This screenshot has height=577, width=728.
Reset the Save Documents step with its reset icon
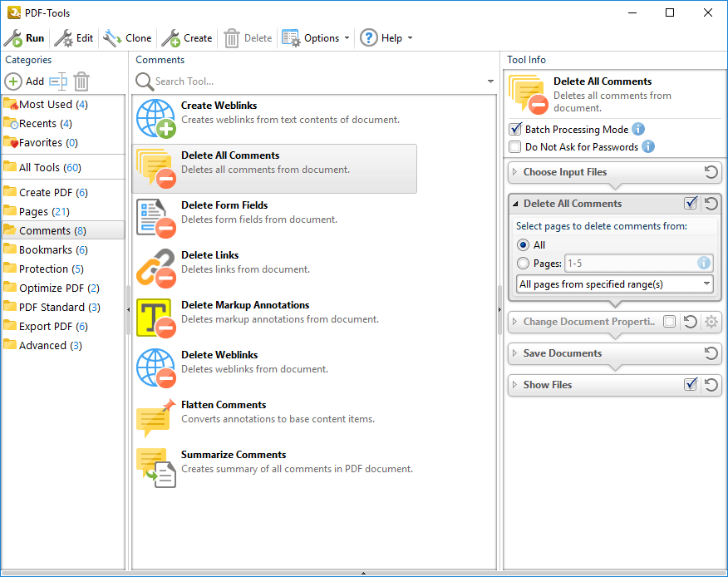711,353
